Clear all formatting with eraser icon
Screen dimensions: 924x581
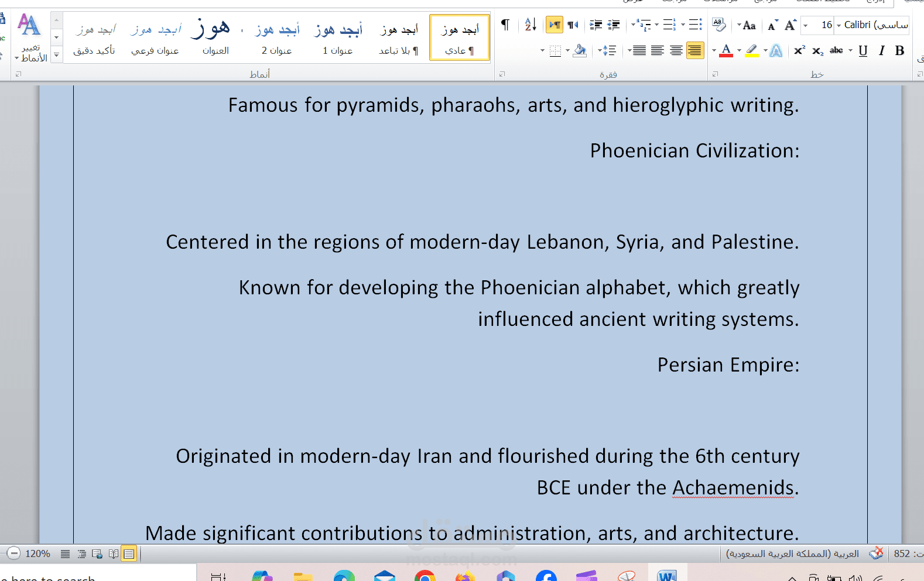[718, 25]
